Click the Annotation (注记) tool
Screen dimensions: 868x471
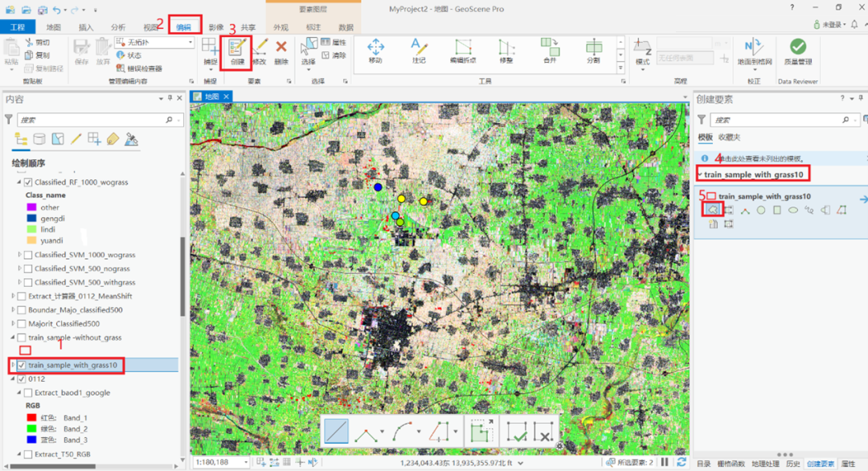(x=418, y=51)
